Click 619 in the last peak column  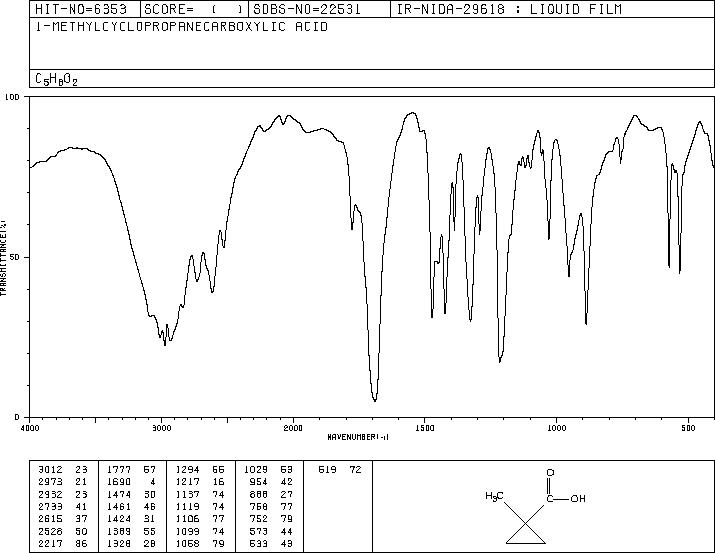pos(327,470)
